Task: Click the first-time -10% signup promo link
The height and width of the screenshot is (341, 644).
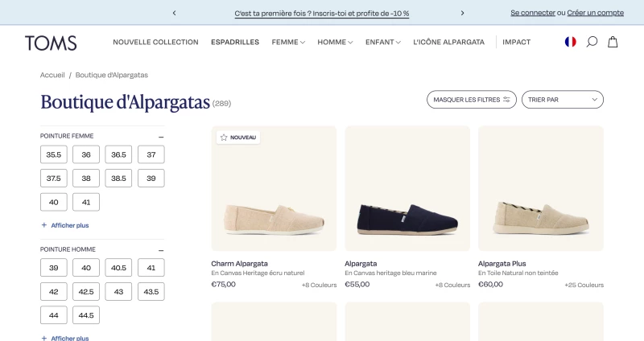Action: (x=321, y=14)
